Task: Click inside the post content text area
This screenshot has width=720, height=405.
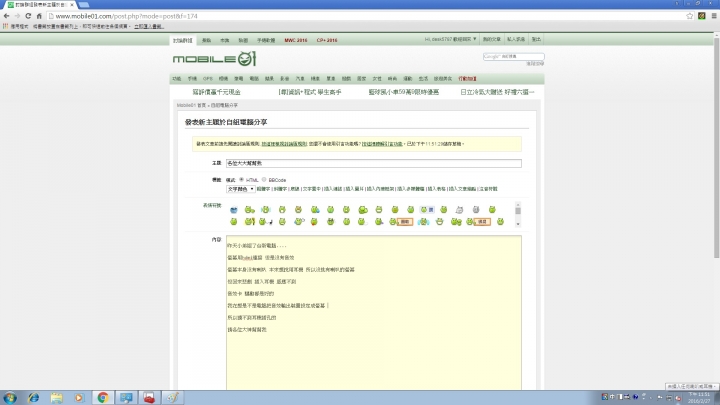Action: coord(373,313)
